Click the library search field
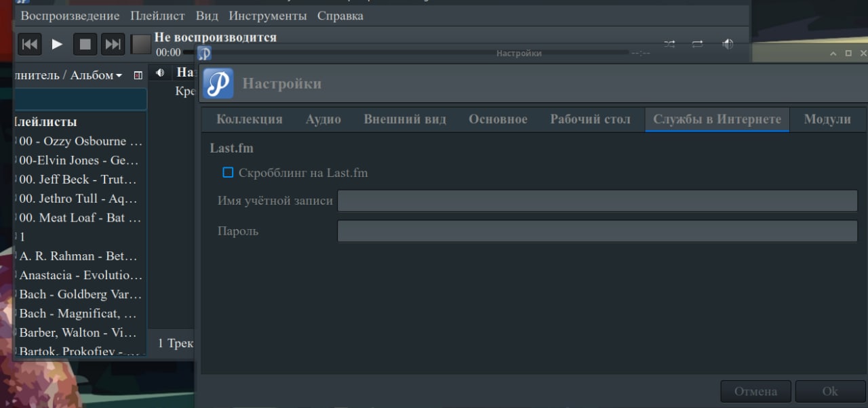This screenshot has width=868, height=408. click(80, 100)
